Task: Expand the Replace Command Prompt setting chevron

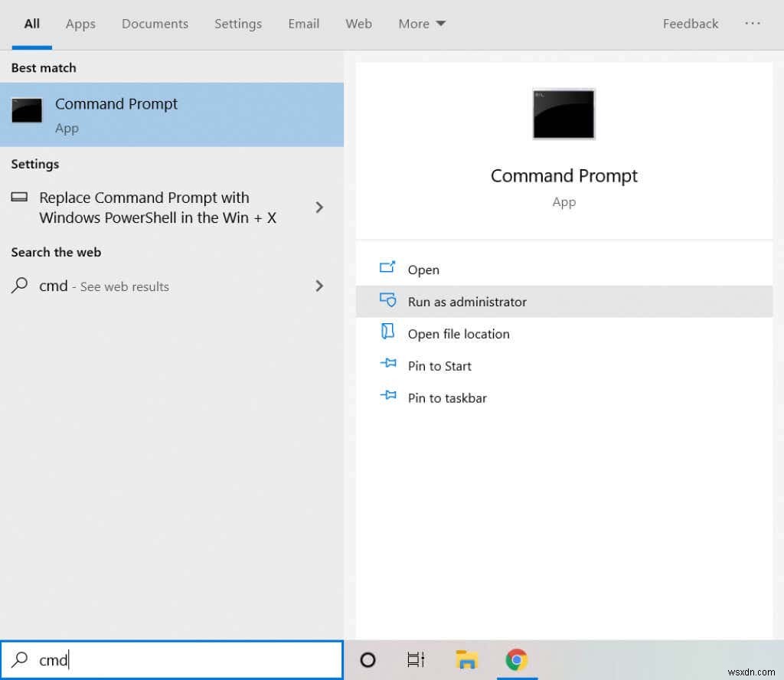Action: tap(319, 207)
